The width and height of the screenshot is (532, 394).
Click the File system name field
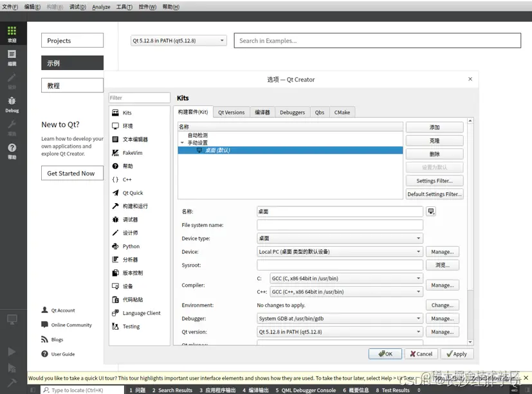tap(340, 225)
